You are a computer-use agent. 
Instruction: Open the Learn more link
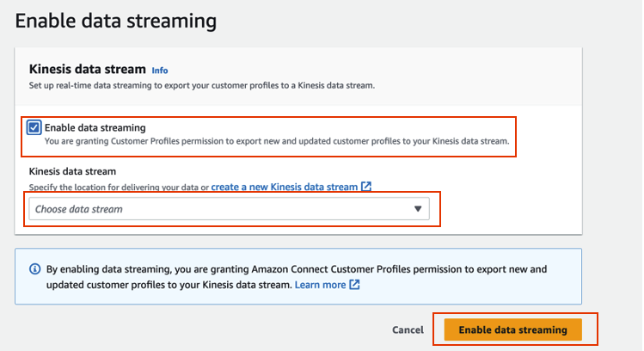tap(320, 284)
